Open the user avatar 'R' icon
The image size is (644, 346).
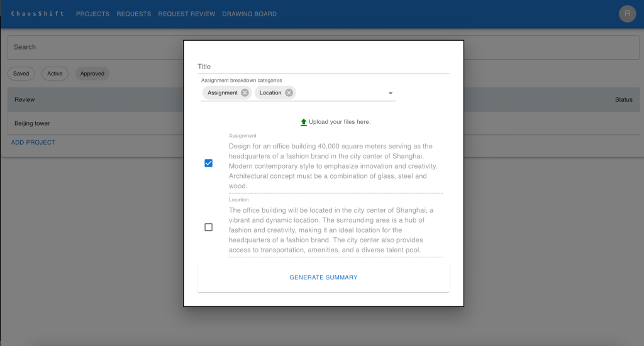[x=627, y=14]
